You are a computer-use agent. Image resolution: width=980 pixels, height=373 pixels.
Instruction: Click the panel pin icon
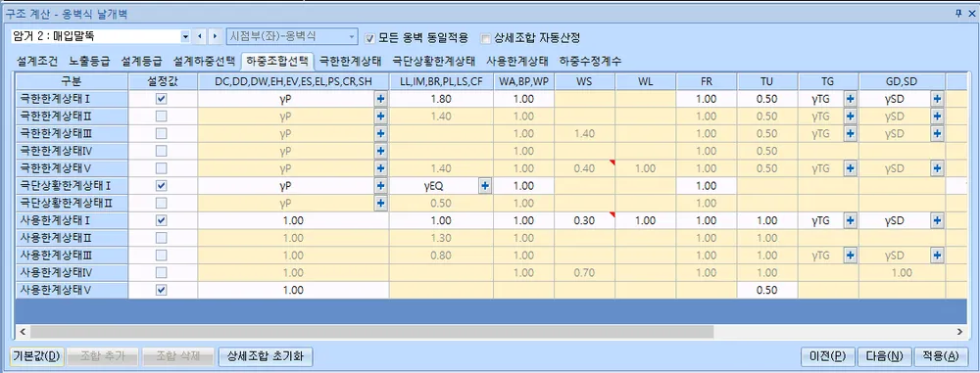click(x=958, y=14)
